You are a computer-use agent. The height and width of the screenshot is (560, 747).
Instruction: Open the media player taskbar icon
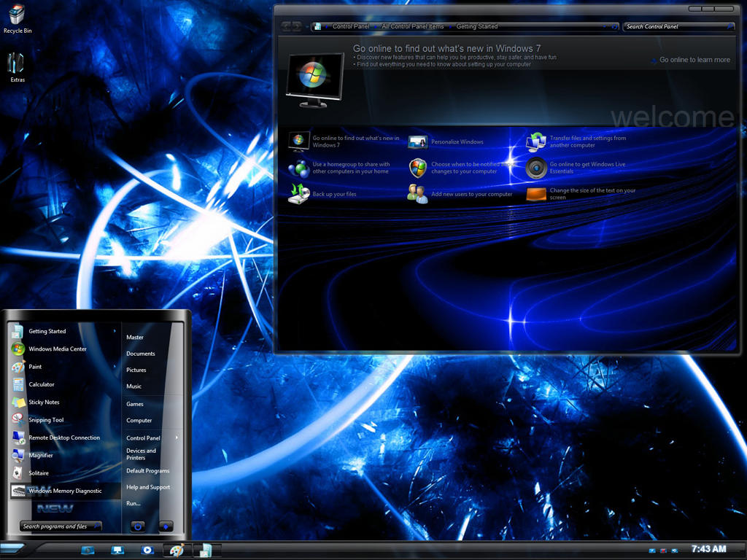tap(147, 550)
